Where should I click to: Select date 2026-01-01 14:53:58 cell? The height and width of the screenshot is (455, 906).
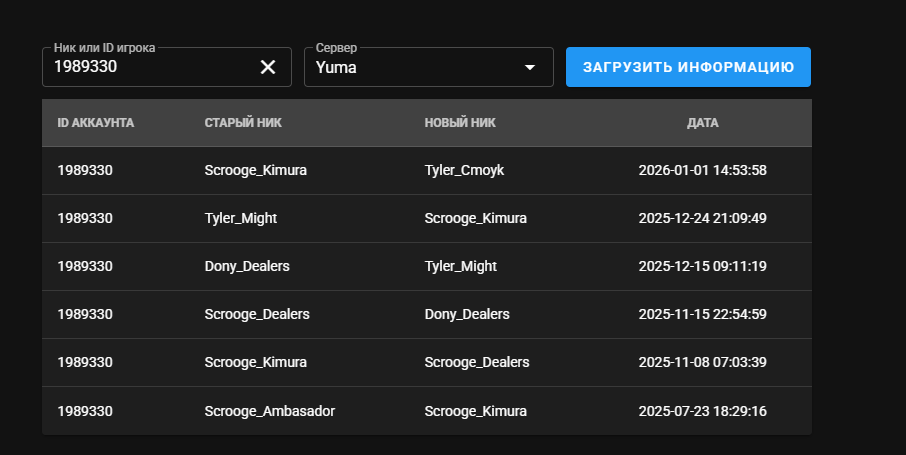click(702, 170)
